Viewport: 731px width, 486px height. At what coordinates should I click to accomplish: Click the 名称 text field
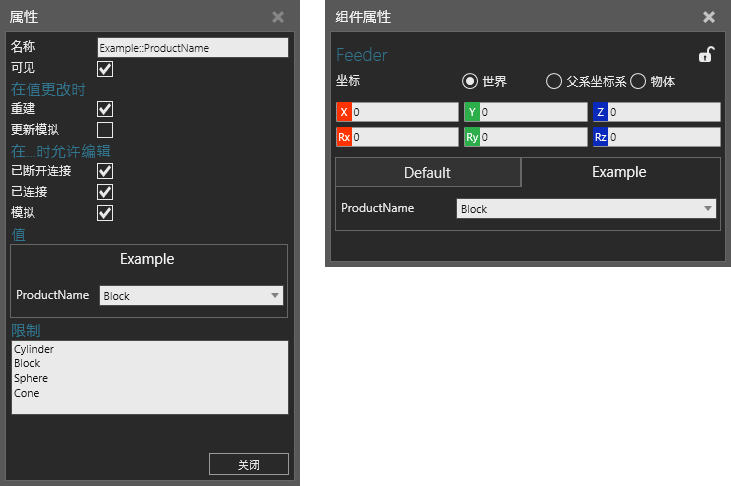click(x=192, y=47)
